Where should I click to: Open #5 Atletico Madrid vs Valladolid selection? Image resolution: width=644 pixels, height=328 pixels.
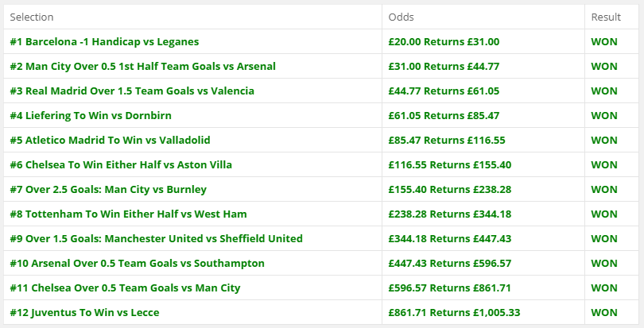(110, 140)
